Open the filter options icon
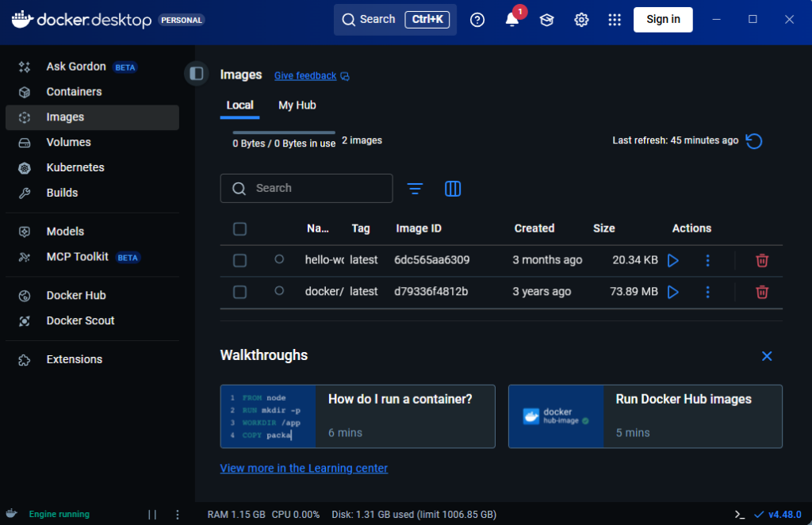The height and width of the screenshot is (525, 812). 415,188
